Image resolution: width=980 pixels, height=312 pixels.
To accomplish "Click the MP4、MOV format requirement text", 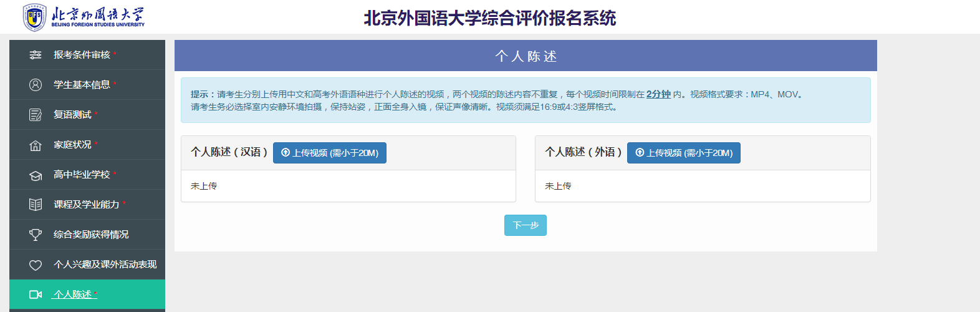I will click(x=774, y=94).
